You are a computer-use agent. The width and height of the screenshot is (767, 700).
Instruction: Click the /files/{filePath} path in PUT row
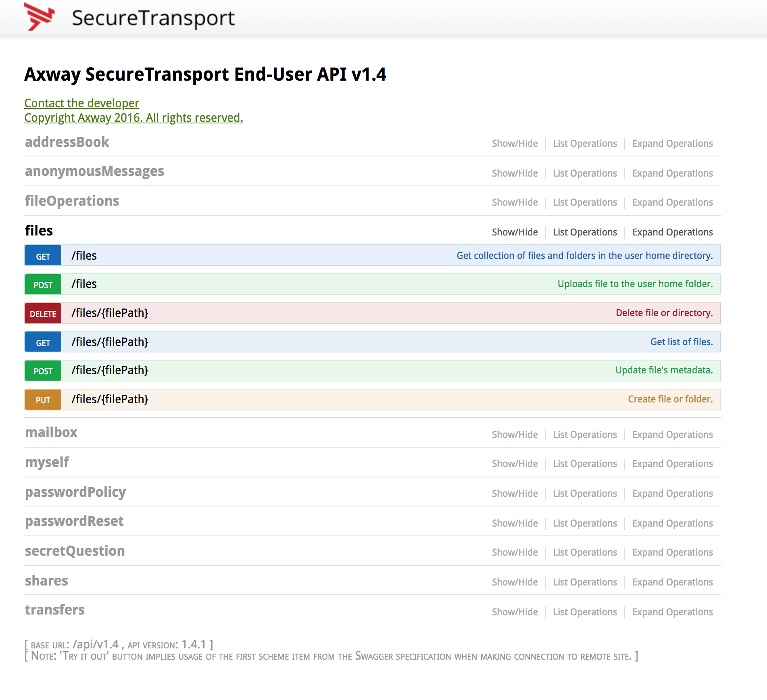coord(110,399)
